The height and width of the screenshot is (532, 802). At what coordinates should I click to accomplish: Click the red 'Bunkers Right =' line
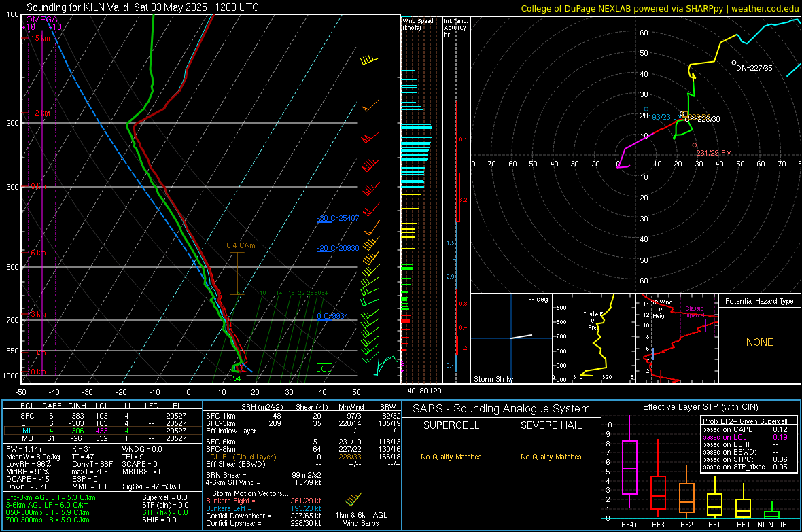click(x=264, y=501)
